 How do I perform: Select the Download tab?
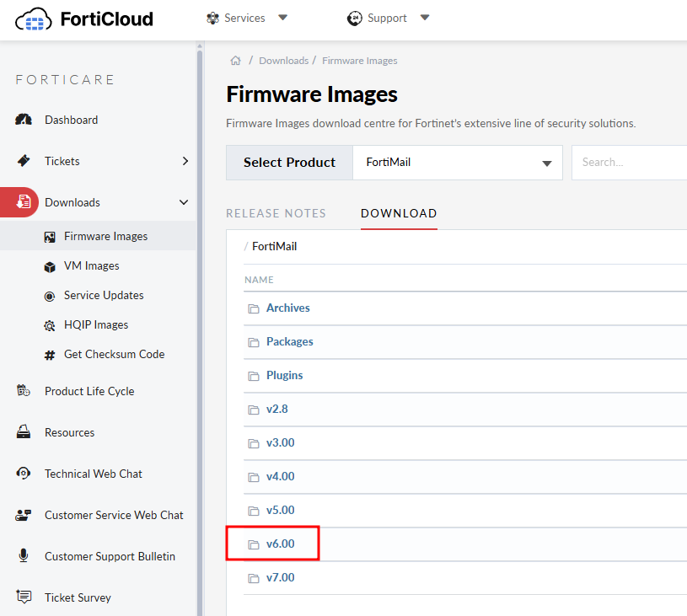399,213
